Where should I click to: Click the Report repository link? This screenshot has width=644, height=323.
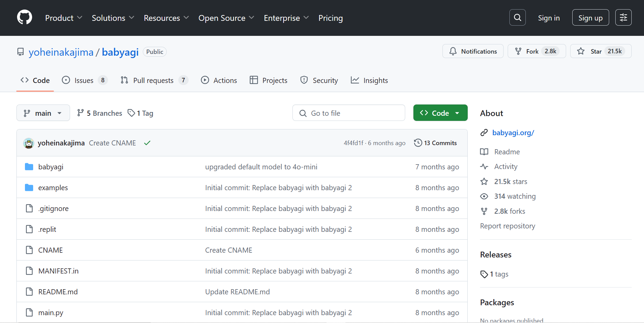click(508, 226)
